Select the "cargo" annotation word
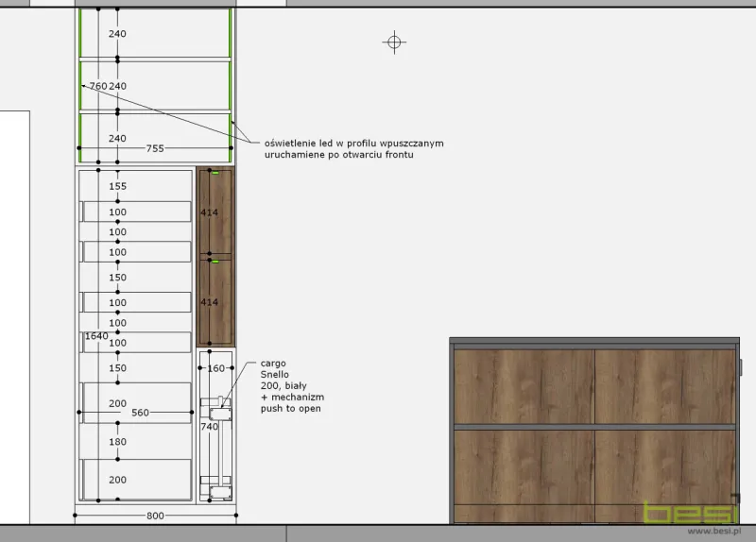Screen dimensions: 756x542 [273, 364]
